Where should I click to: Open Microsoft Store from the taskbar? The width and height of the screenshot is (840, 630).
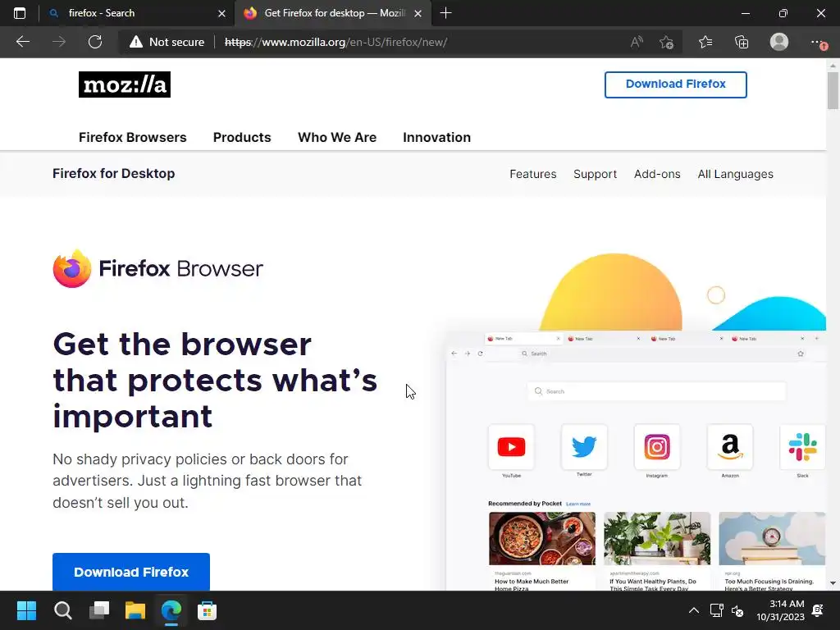(x=208, y=610)
